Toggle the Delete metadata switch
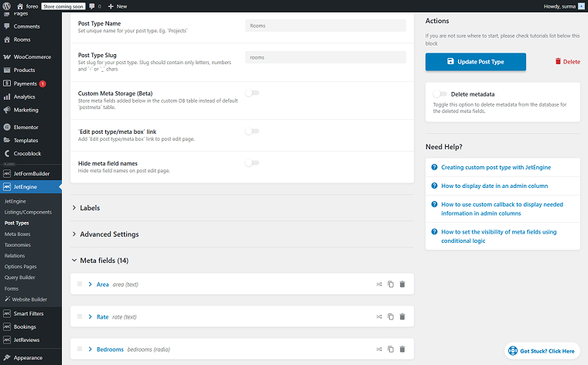Image resolution: width=588 pixels, height=365 pixels. tap(440, 94)
